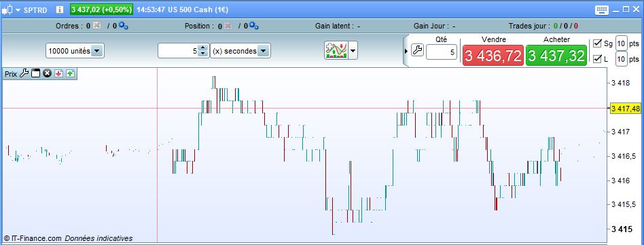Open the instrument info icon

60,10
